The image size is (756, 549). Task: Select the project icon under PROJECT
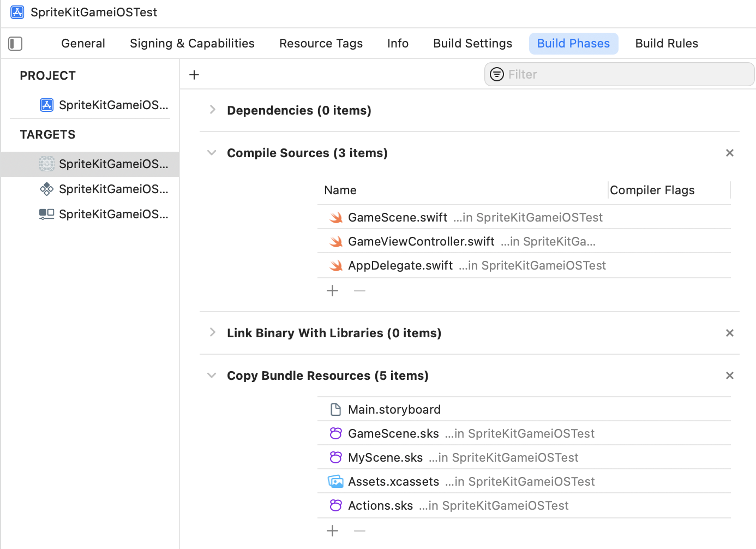(47, 105)
